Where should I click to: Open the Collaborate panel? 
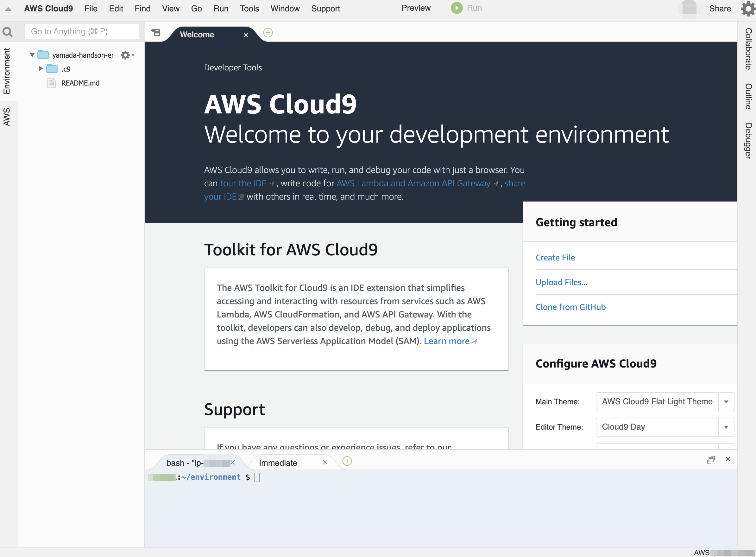point(748,49)
